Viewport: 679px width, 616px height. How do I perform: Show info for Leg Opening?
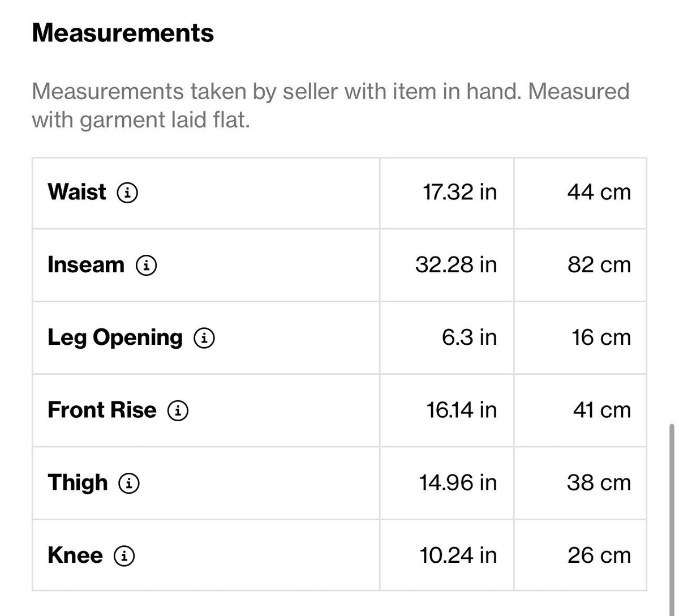(204, 338)
